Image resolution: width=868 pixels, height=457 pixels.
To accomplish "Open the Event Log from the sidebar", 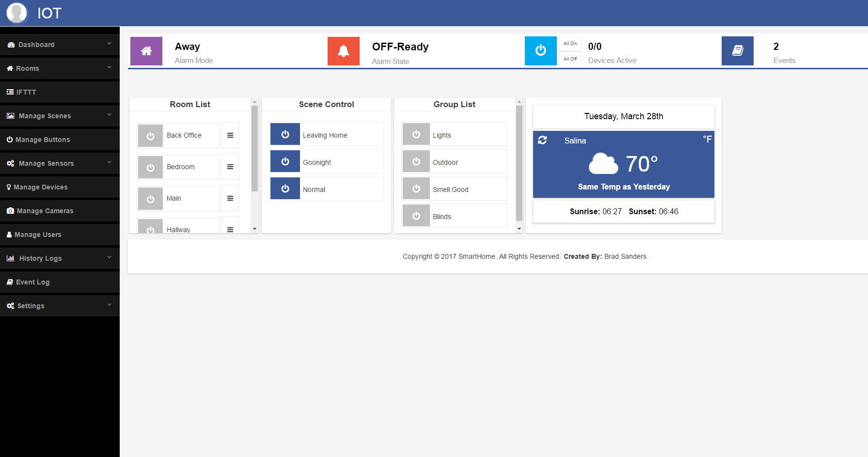I will [x=32, y=282].
